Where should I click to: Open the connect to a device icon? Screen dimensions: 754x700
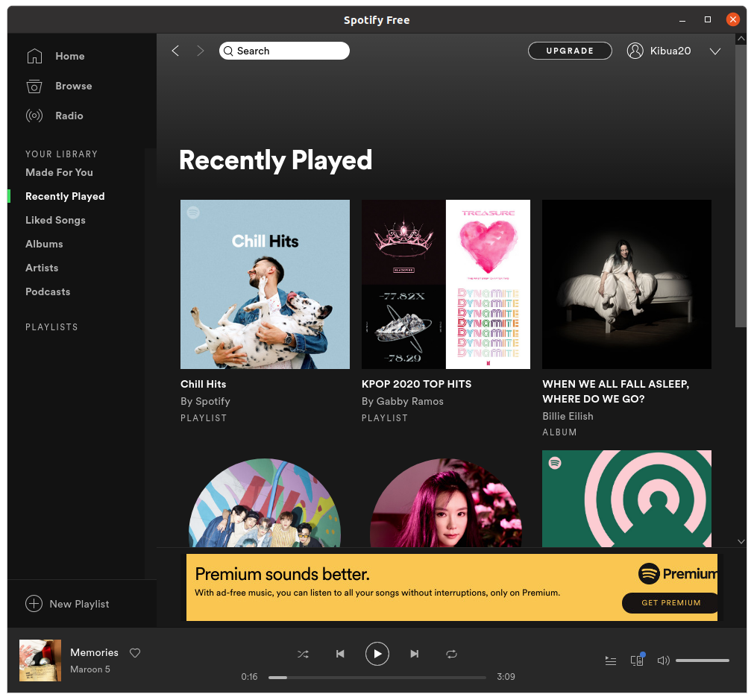(637, 660)
